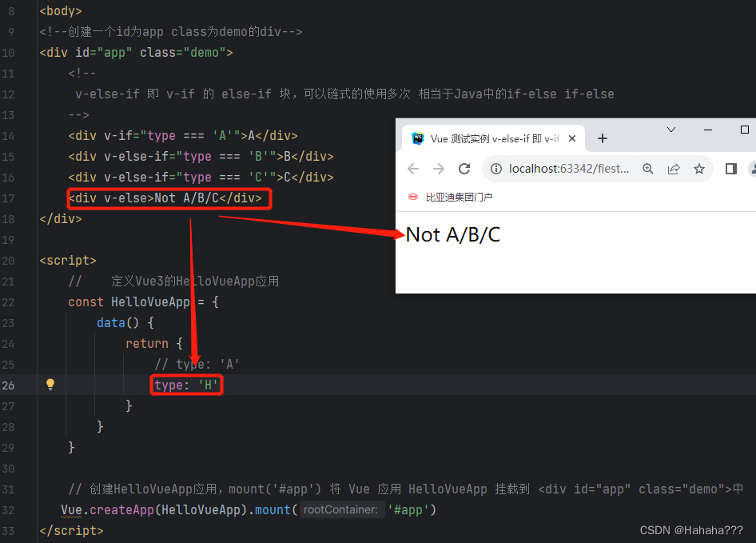Click the return { line
Image resolution: width=756 pixels, height=543 pixels.
pyautogui.click(x=153, y=343)
